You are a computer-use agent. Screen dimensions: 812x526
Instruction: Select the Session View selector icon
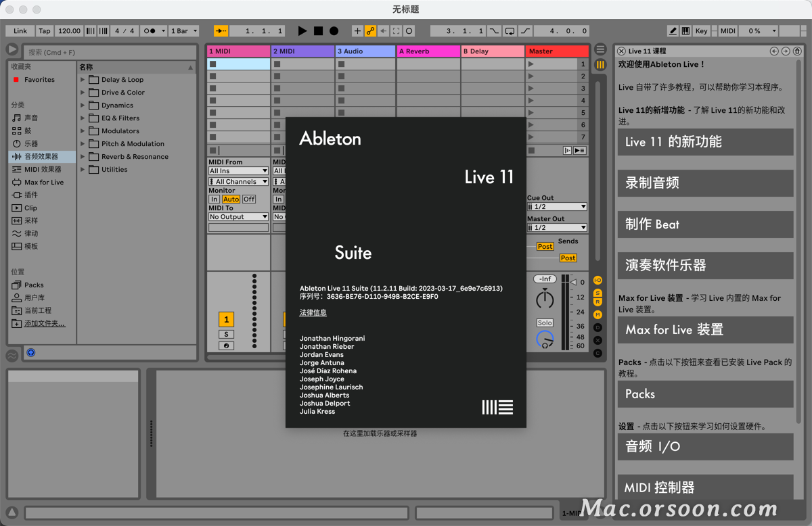(600, 65)
